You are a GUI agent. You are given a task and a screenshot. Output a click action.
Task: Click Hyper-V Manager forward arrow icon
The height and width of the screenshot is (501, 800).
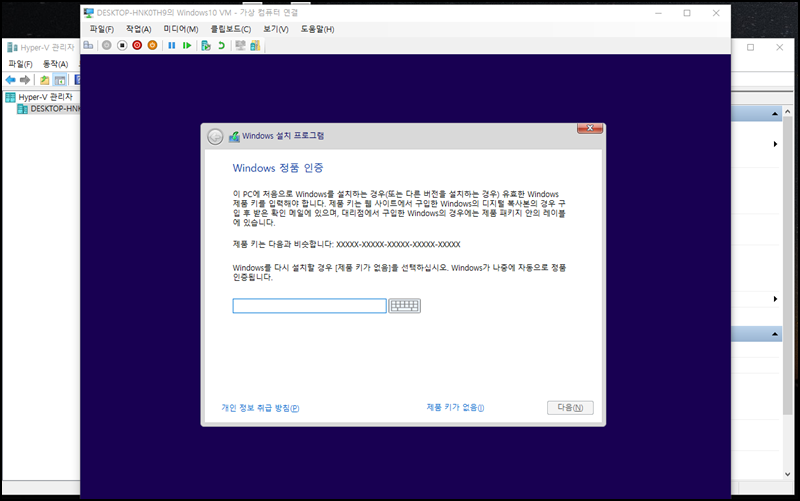[25, 80]
